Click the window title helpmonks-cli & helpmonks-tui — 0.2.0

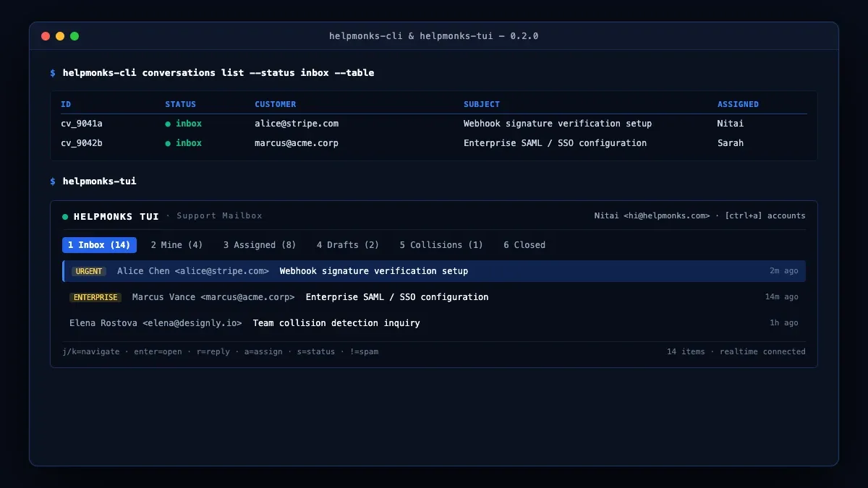(434, 36)
